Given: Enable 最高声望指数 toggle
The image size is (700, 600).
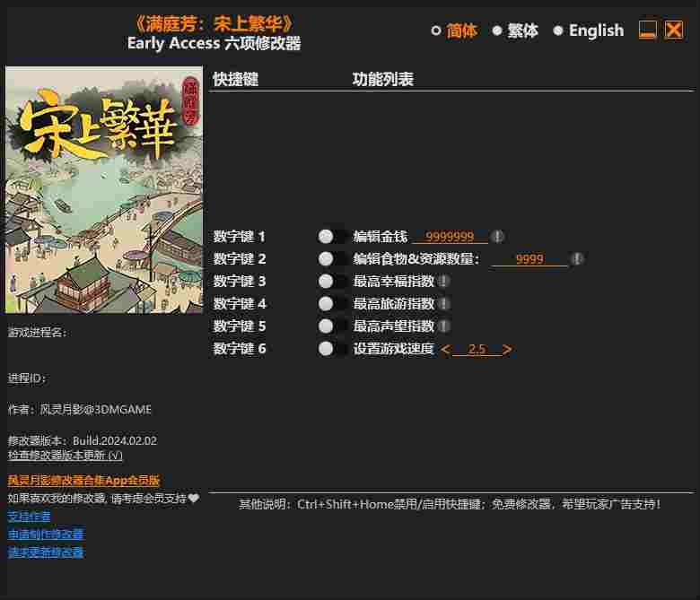Looking at the screenshot, I should point(332,326).
